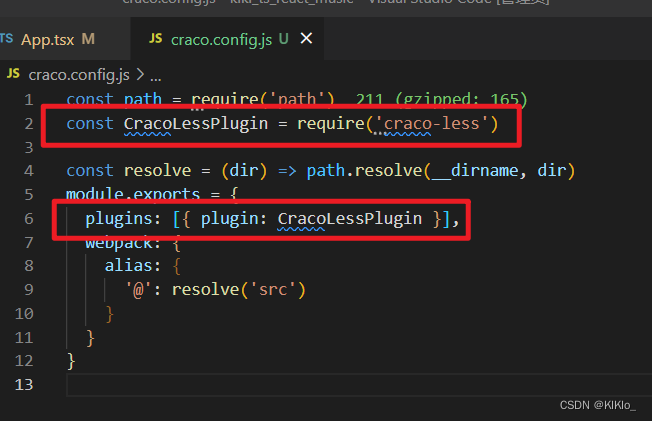Viewport: 652px width, 421px height.
Task: Click line number 2 in the gutter
Action: (x=28, y=124)
